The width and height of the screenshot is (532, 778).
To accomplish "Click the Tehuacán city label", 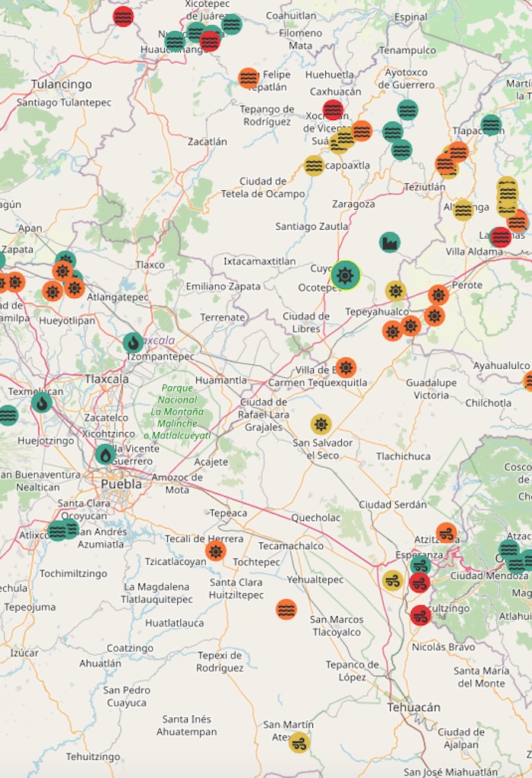I will coord(413,707).
